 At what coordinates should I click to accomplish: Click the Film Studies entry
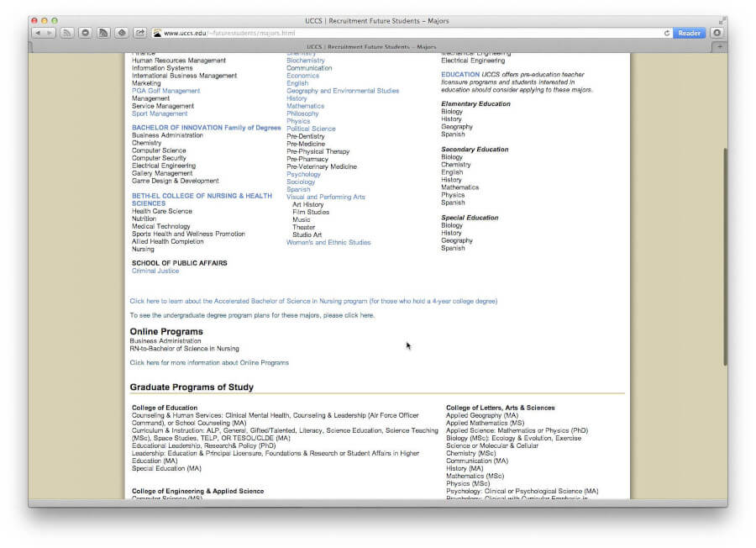click(311, 212)
